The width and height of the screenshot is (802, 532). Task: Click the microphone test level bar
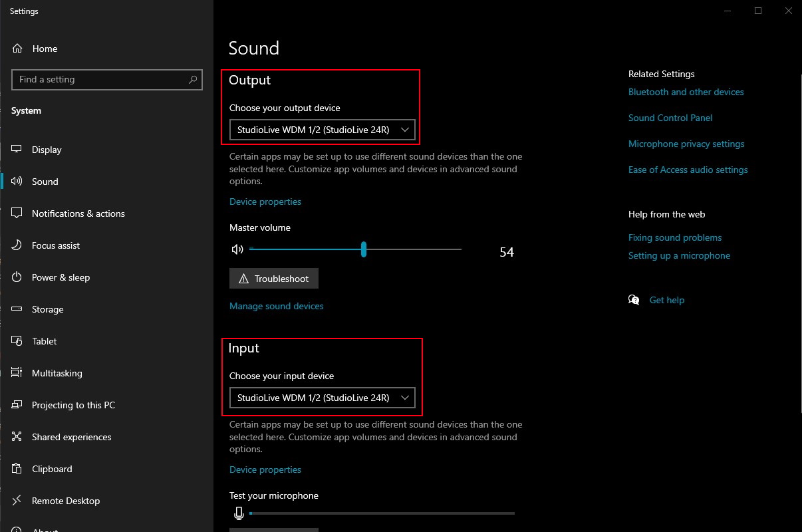(x=382, y=513)
